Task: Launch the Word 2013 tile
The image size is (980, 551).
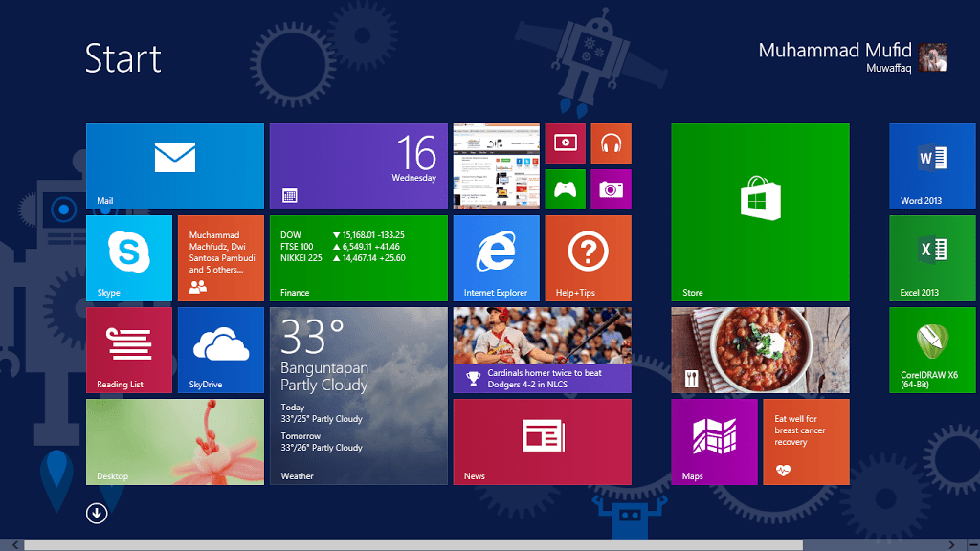Action: coord(932,166)
